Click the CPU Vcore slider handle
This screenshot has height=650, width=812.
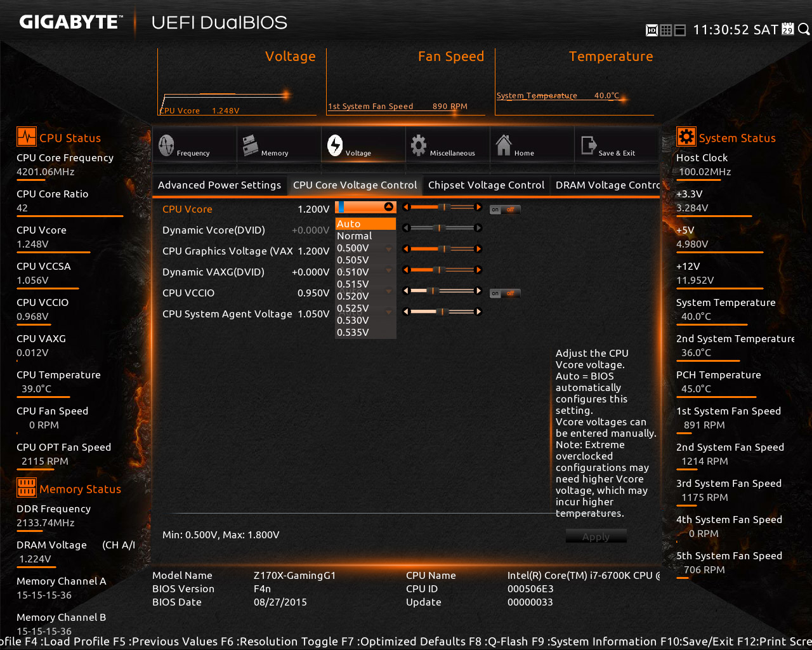444,207
